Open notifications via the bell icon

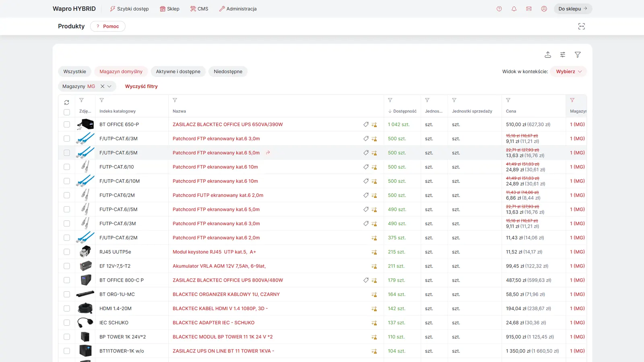point(514,8)
